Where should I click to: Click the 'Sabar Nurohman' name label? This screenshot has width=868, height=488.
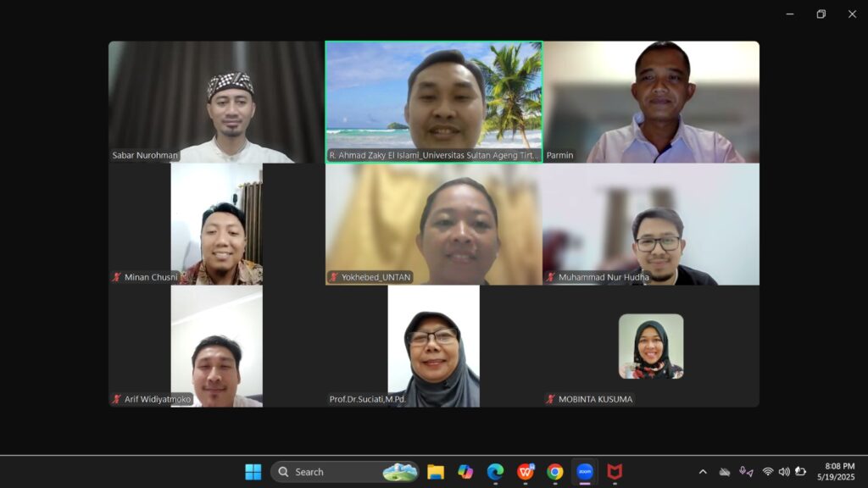145,156
